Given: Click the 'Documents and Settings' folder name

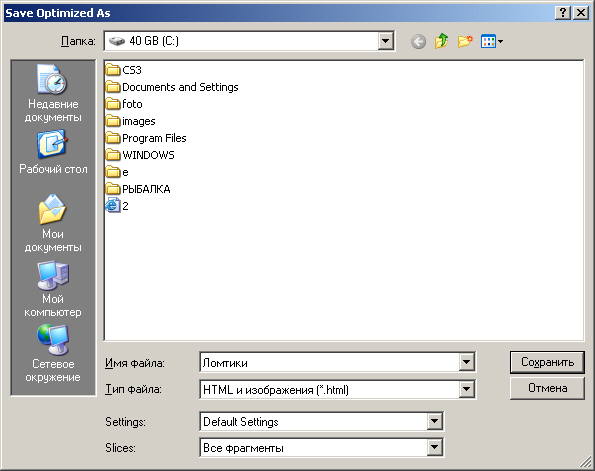Looking at the screenshot, I should point(180,87).
